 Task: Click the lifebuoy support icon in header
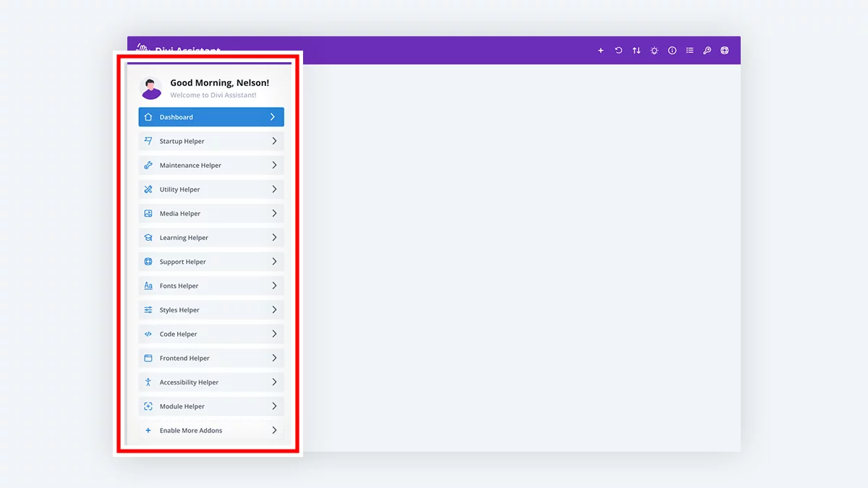click(x=725, y=51)
